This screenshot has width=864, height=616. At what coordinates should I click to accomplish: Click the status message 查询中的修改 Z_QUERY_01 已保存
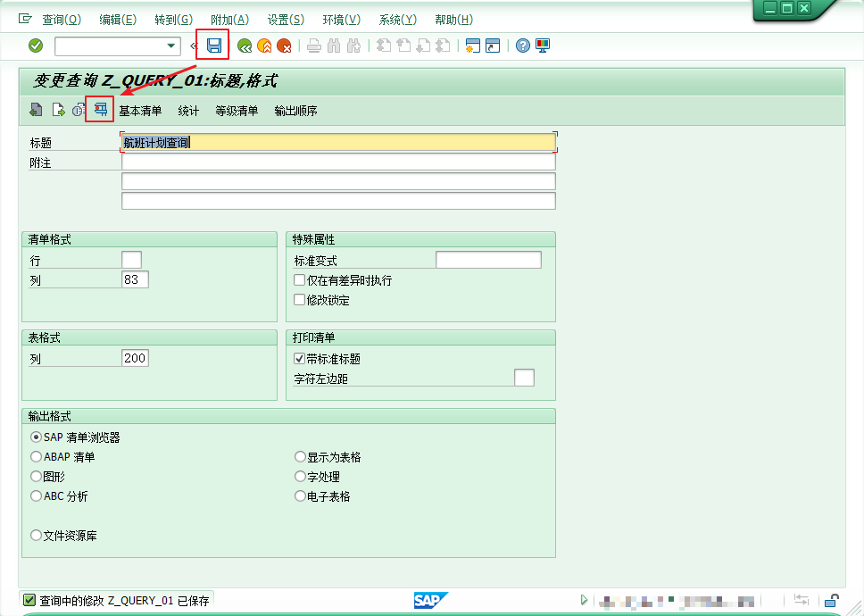(x=125, y=601)
